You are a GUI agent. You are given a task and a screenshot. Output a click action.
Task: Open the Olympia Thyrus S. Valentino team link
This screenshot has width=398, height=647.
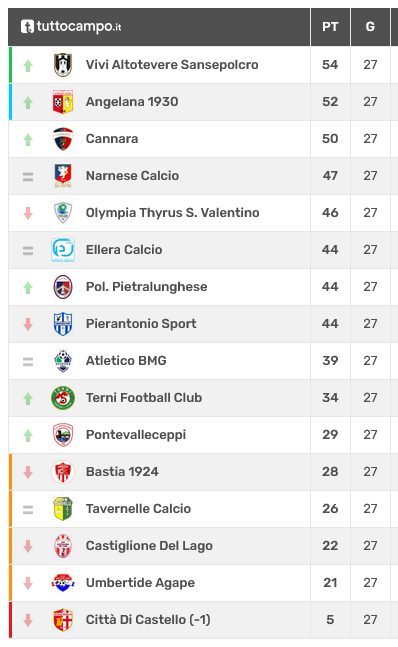[172, 213]
